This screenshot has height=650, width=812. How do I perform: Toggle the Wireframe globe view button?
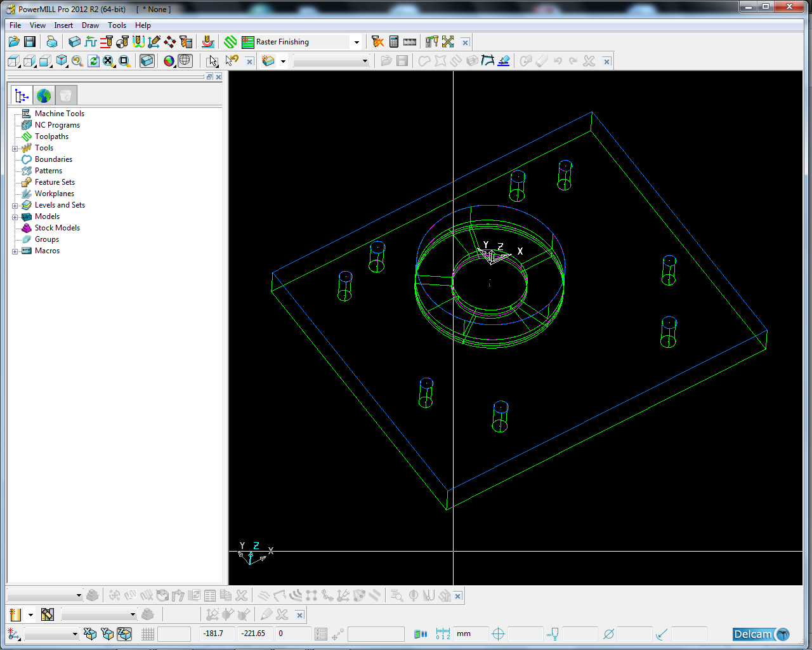tap(185, 61)
